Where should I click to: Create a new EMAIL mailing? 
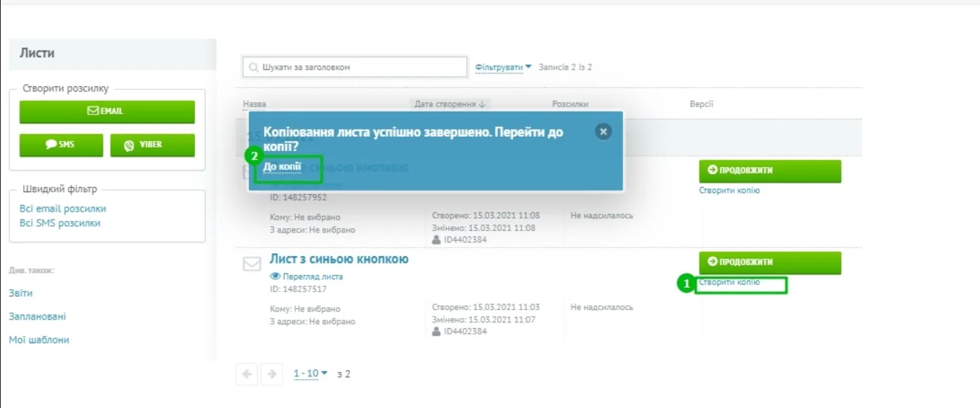pyautogui.click(x=106, y=112)
